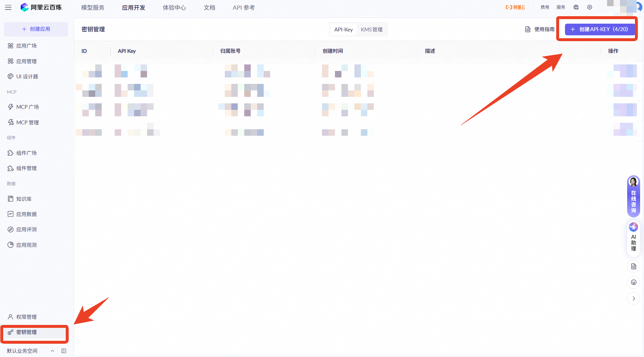Image resolution: width=644 pixels, height=357 pixels.
Task: Open the hamburger menu icon
Action: (x=8, y=7)
